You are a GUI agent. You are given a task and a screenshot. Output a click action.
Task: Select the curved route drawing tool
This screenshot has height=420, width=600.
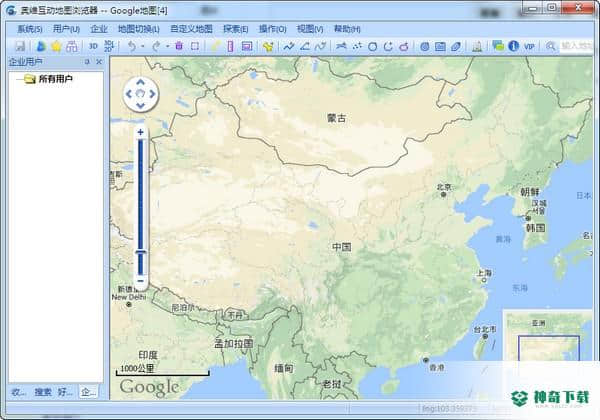[320, 47]
